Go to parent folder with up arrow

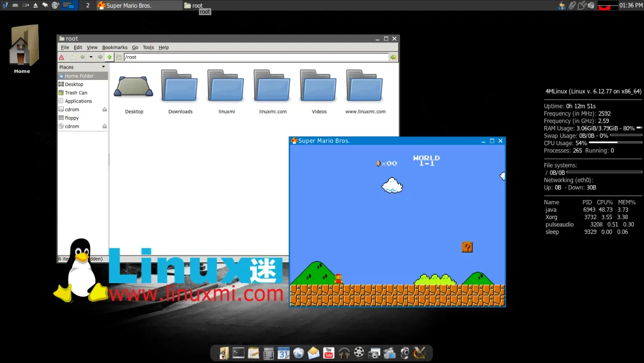tap(109, 57)
